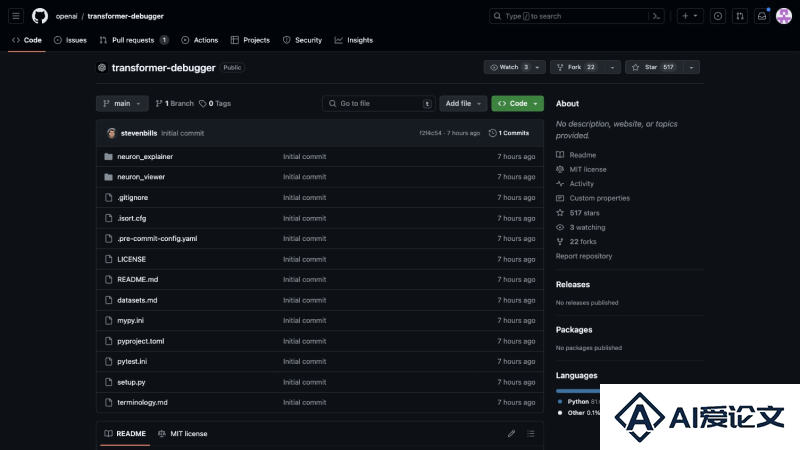Image resolution: width=800 pixels, height=450 pixels.
Task: Open command palette icon in search bar
Action: click(x=656, y=16)
